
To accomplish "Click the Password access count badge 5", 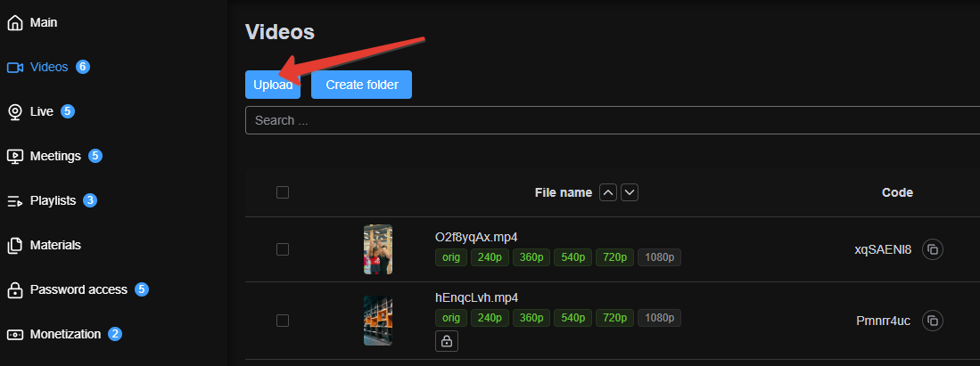I will (142, 289).
